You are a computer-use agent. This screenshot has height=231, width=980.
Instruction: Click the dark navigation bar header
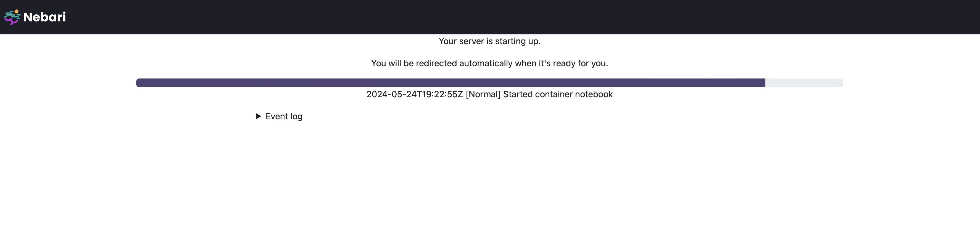490,17
